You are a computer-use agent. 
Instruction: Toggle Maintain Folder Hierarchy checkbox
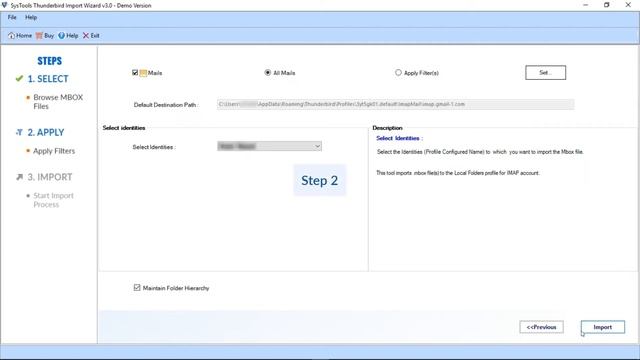point(137,288)
